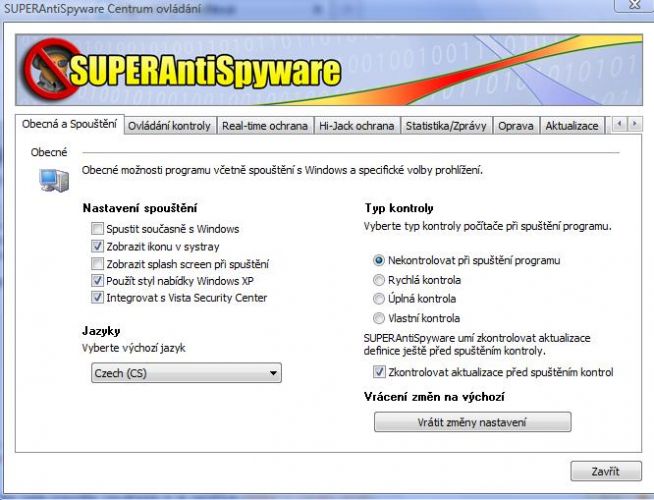This screenshot has width=654, height=500.
Task: Switch to Obecná a Spouštění tab
Action: pyautogui.click(x=70, y=124)
